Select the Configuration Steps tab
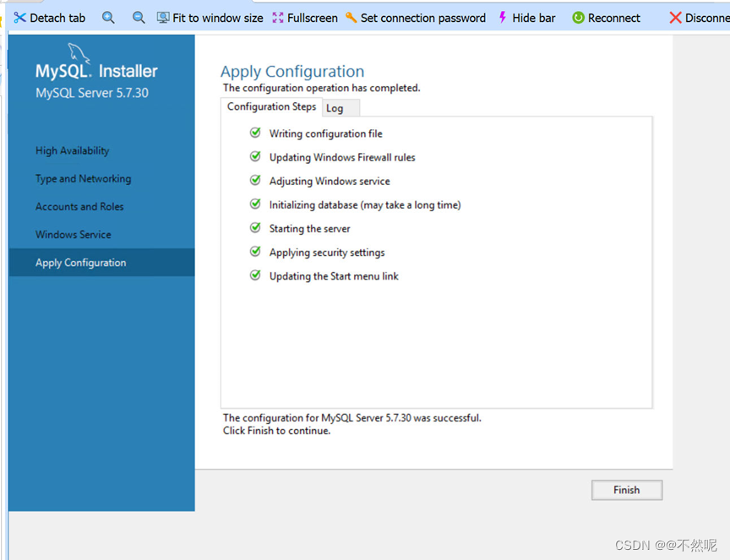The height and width of the screenshot is (560, 730). (271, 106)
